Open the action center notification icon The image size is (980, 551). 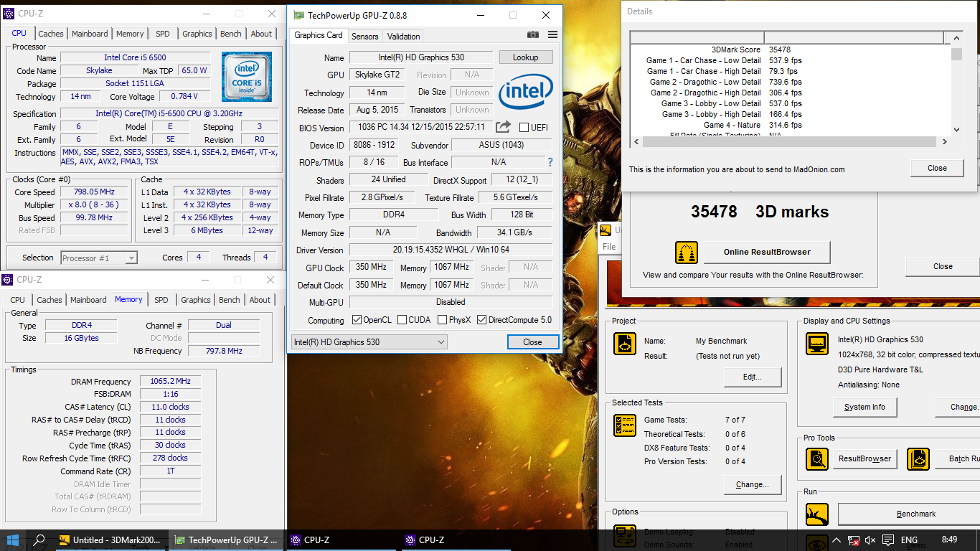click(887, 540)
